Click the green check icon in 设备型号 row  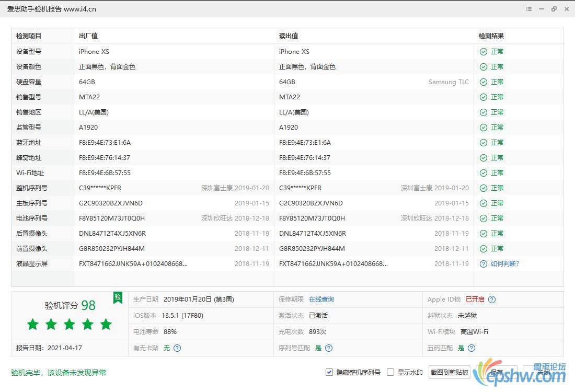[x=484, y=52]
